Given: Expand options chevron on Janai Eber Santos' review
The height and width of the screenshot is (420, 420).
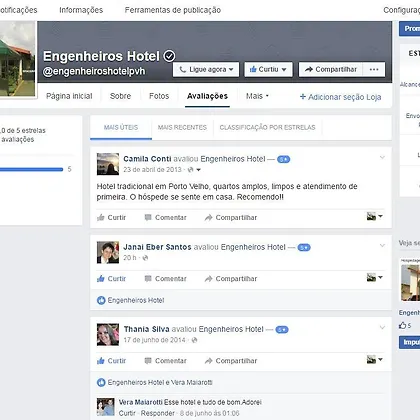Looking at the screenshot, I should tap(382, 245).
